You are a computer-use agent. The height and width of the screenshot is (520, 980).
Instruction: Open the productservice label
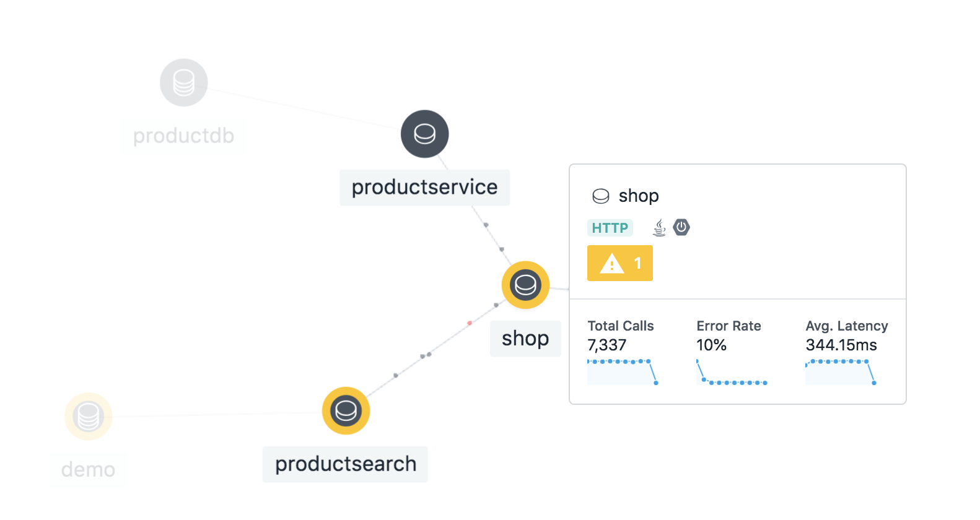pyautogui.click(x=424, y=187)
